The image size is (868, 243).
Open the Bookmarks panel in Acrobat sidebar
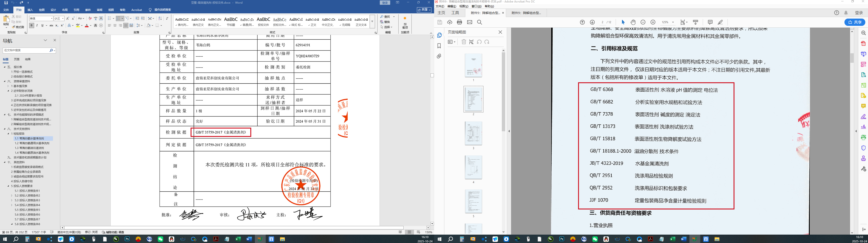click(x=439, y=46)
